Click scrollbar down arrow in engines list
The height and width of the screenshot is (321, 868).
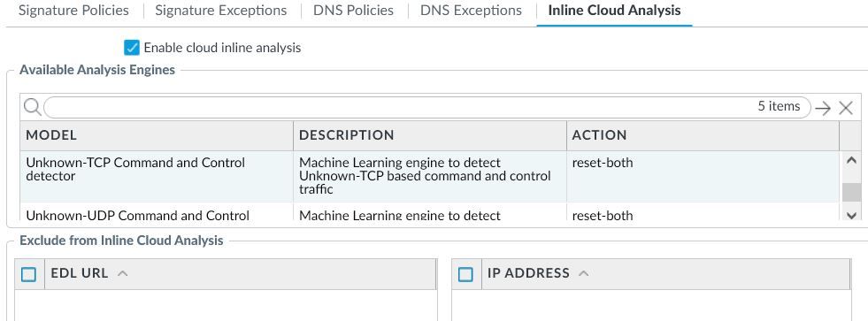[x=851, y=215]
